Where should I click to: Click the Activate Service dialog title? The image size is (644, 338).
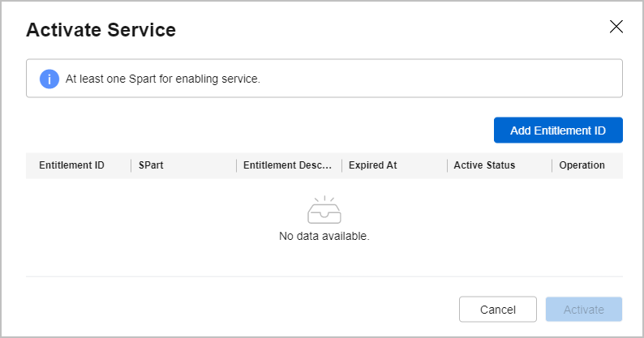tap(101, 29)
